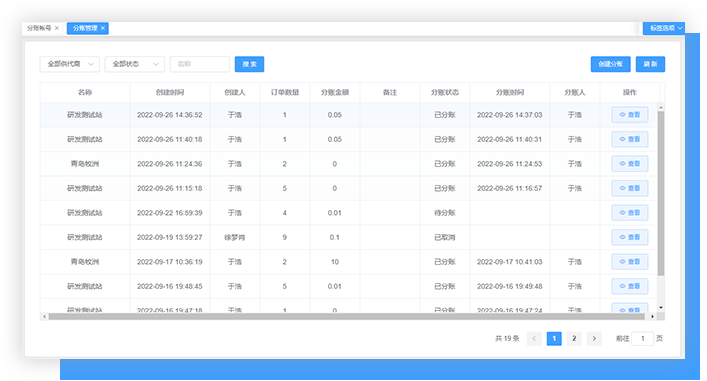Click the 创建人 column header
This screenshot has width=707, height=381.
click(x=234, y=92)
